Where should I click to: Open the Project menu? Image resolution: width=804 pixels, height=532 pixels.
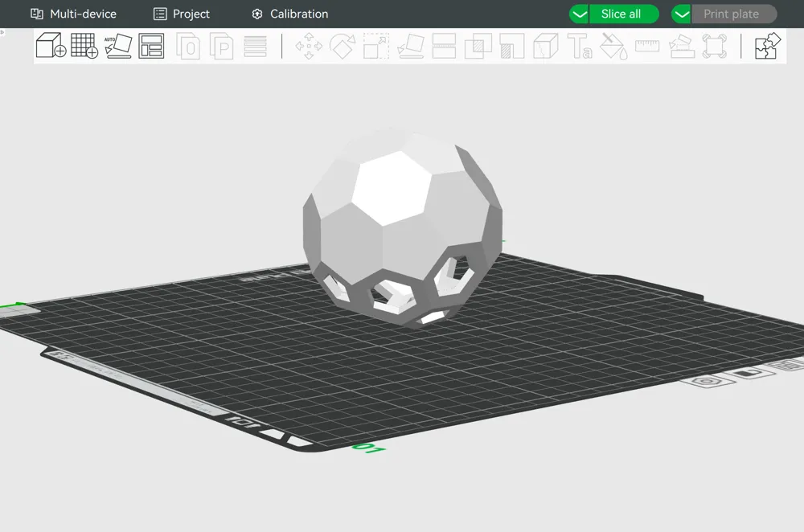tap(182, 14)
